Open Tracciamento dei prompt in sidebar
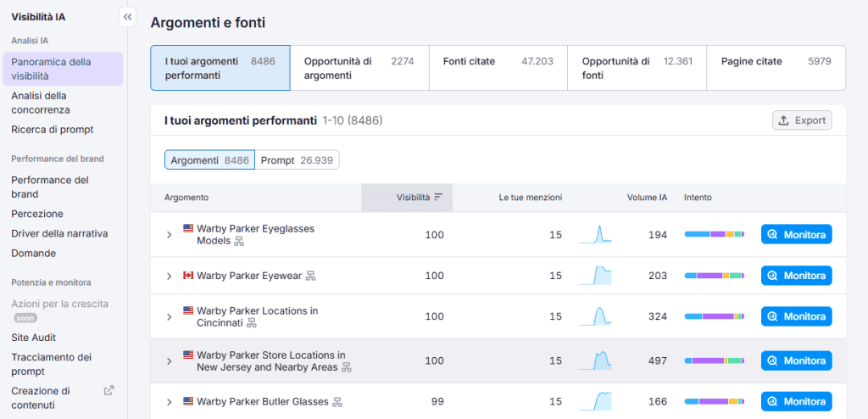The image size is (868, 419). (x=52, y=364)
